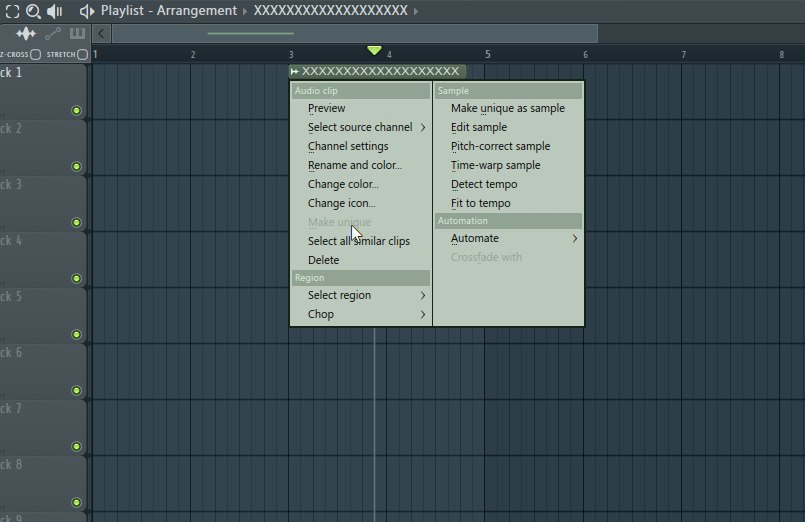
Task: Select the Track 2 header label
Action: tap(11, 129)
